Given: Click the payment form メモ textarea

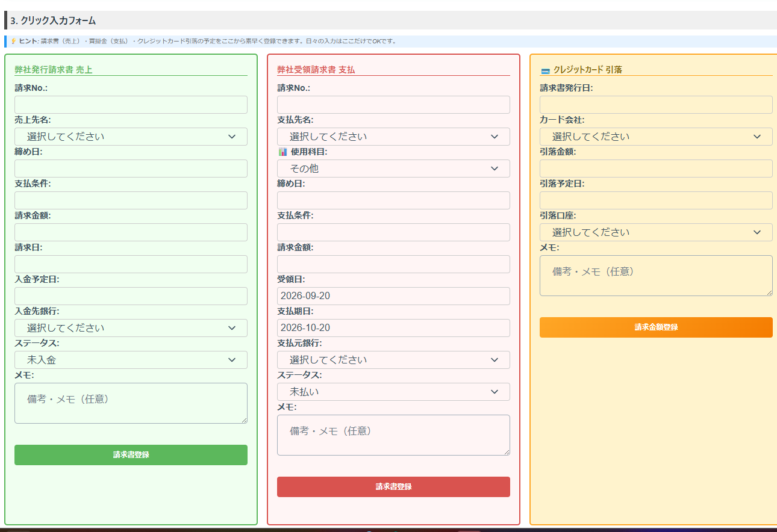Looking at the screenshot, I should (x=393, y=435).
